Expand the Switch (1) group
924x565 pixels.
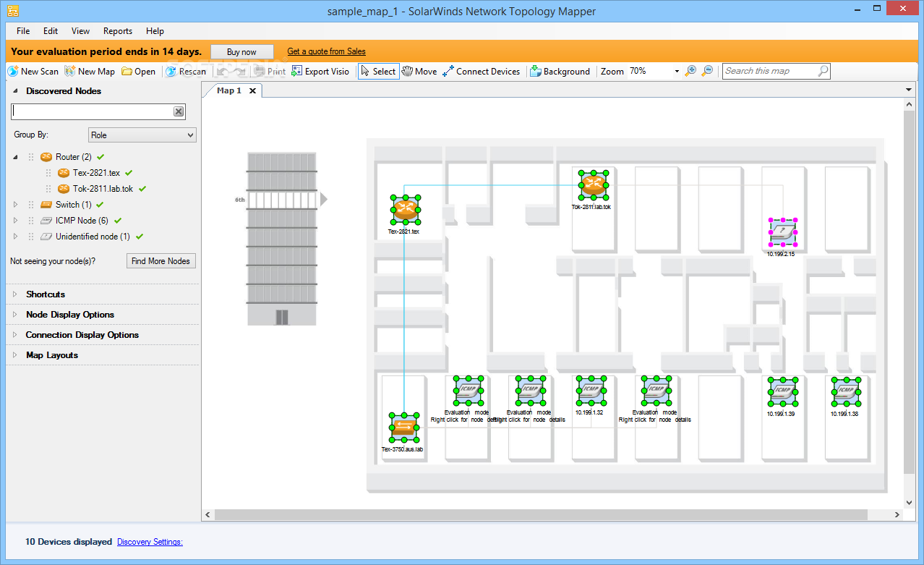pos(16,205)
